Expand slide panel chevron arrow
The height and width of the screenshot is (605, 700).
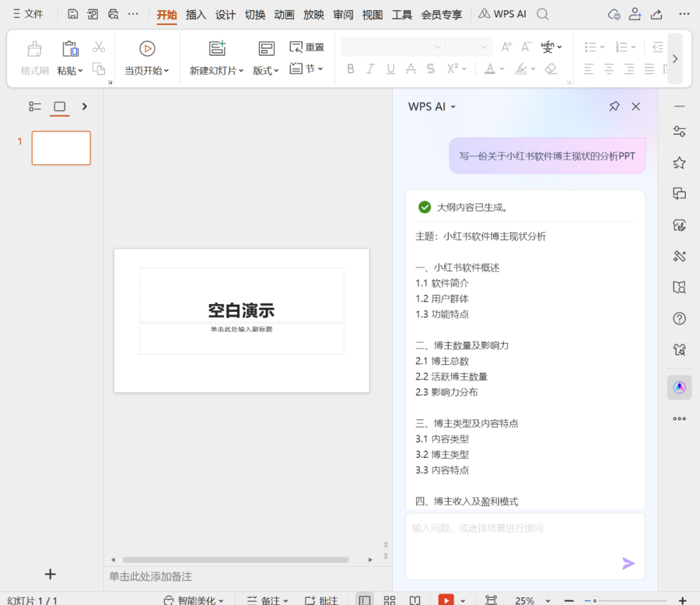click(84, 106)
